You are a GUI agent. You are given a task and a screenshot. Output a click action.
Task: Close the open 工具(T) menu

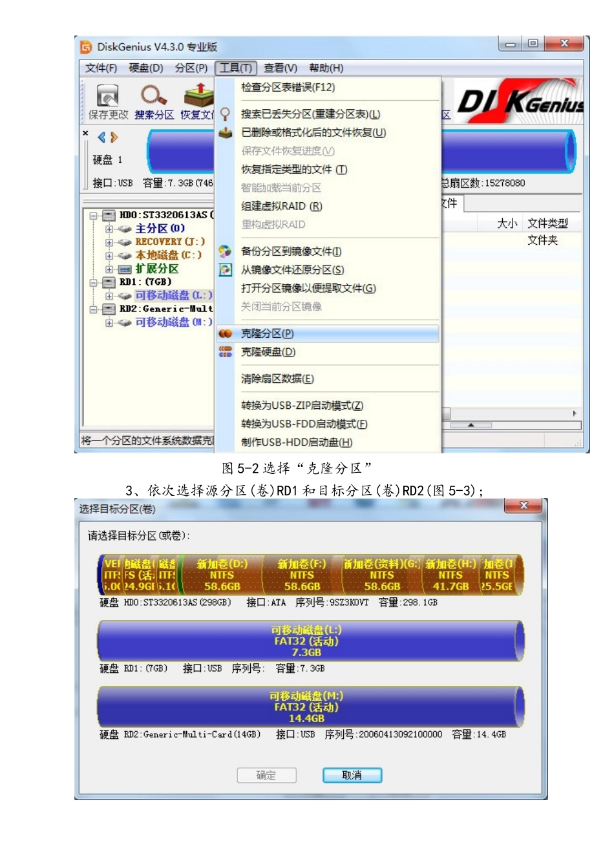click(x=236, y=68)
